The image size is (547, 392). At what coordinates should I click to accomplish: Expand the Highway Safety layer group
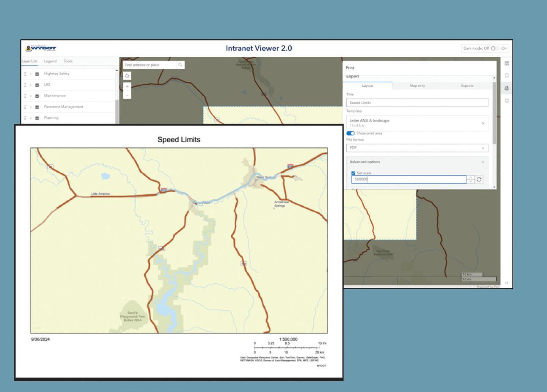30,74
